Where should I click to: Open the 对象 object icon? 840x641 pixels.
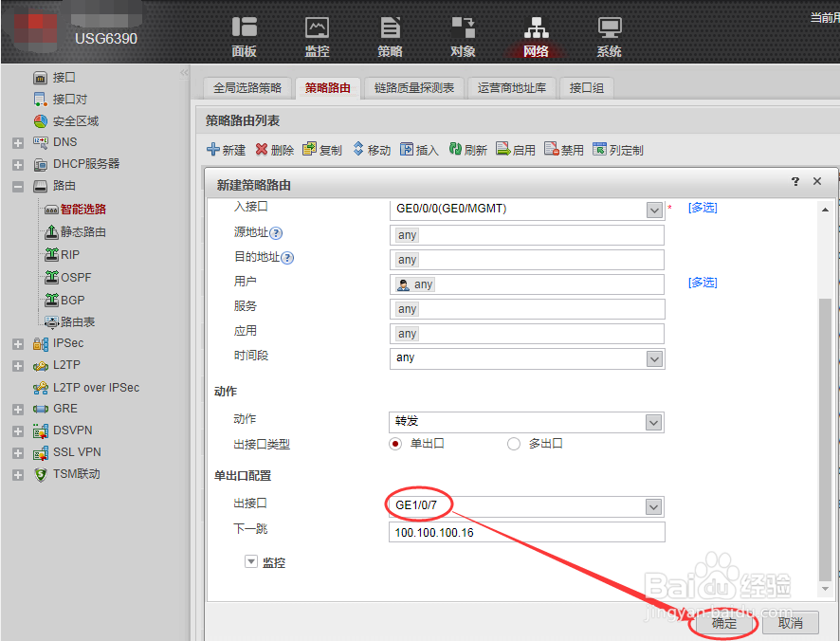463,27
